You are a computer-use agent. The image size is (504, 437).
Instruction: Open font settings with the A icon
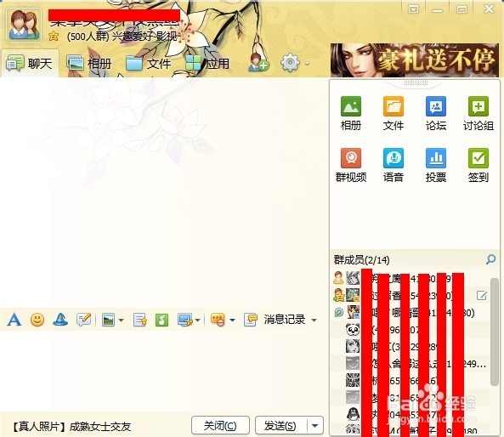point(14,320)
